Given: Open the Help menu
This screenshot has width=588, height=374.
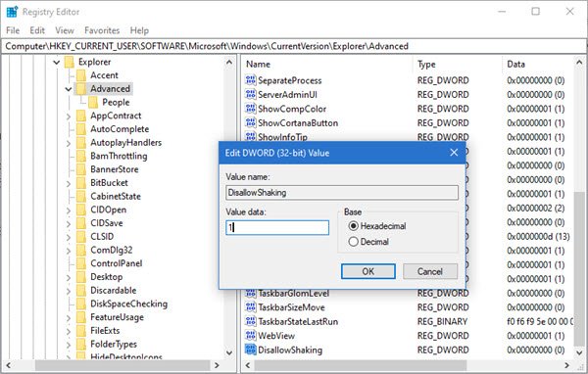Looking at the screenshot, I should pos(139,30).
